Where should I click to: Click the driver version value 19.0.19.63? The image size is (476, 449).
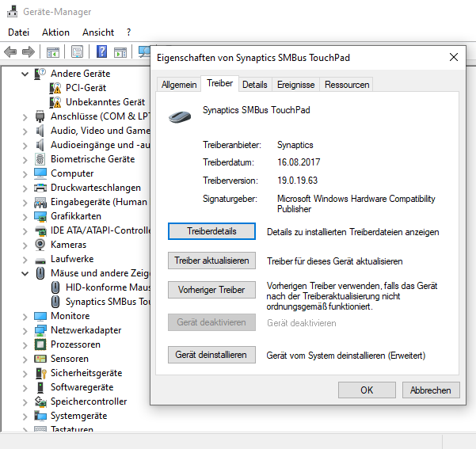[x=297, y=181]
